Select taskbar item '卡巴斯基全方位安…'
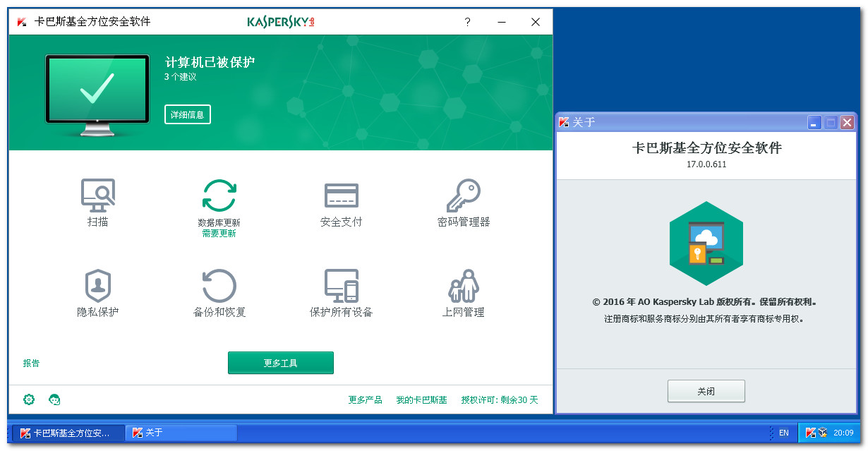The image size is (868, 451). pyautogui.click(x=68, y=433)
